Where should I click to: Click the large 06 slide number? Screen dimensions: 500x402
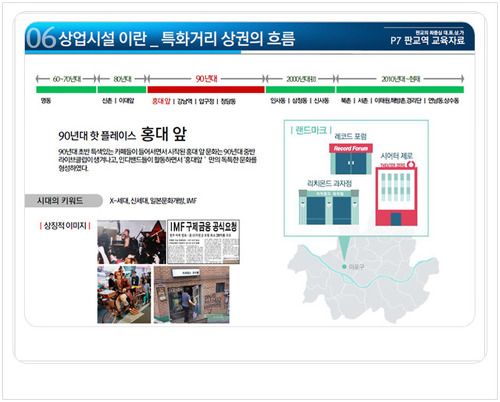tap(41, 38)
